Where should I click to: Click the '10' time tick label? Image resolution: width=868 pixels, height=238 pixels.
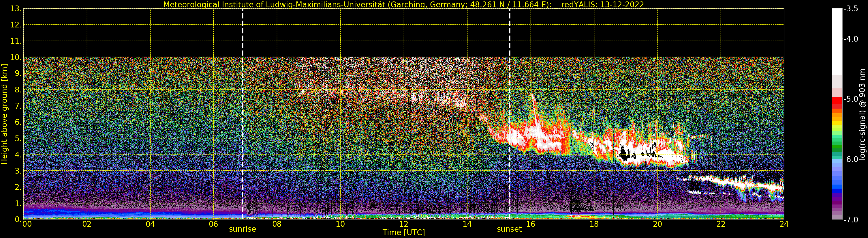pyautogui.click(x=340, y=224)
